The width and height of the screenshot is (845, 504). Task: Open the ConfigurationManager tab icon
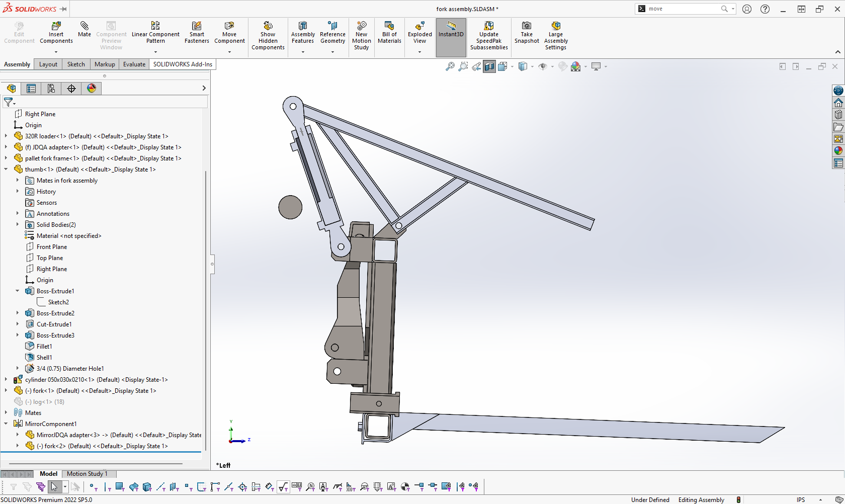coord(51,89)
